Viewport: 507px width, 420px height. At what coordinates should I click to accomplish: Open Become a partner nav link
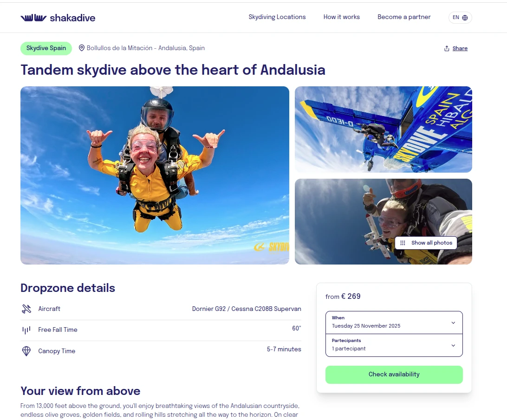point(404,17)
